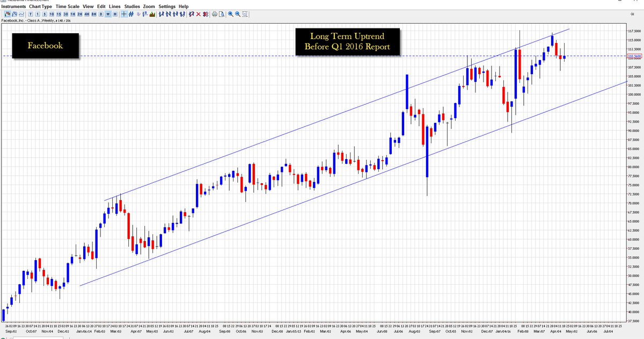Screen dimensions: 644x339
Task: Click the volume histogram icon
Action: coord(152,14)
